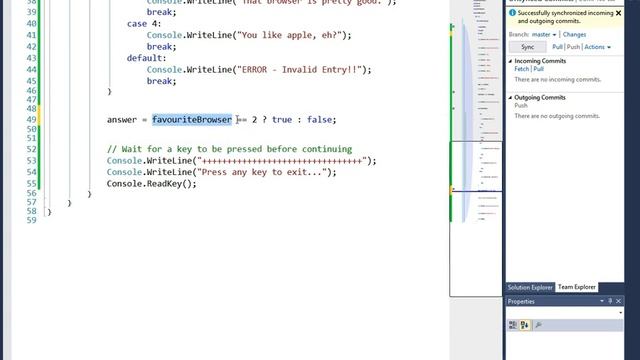This screenshot has height=360, width=640.
Task: Switch Properties to Categorized view
Action: pos(513,325)
